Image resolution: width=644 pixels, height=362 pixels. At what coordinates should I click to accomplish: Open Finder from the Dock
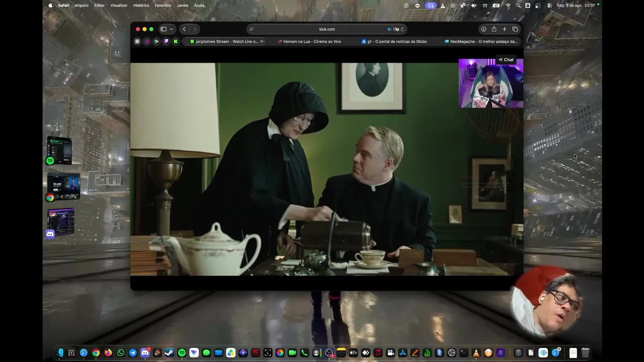click(60, 353)
